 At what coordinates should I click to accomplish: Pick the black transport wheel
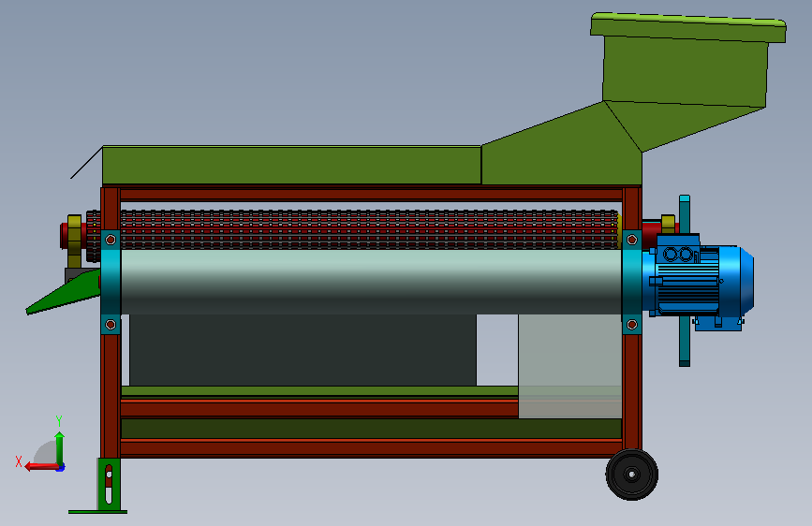[x=632, y=475]
